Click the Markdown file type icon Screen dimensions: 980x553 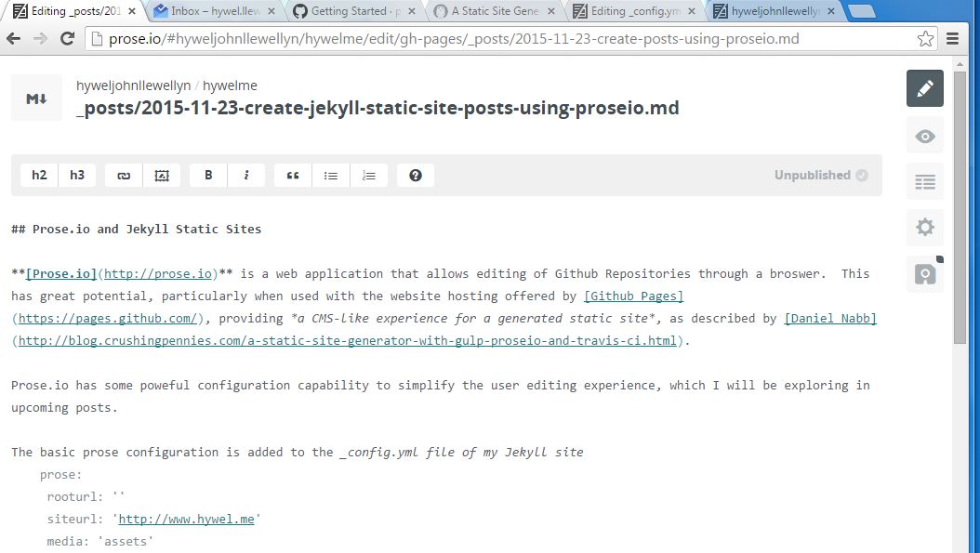(36, 99)
